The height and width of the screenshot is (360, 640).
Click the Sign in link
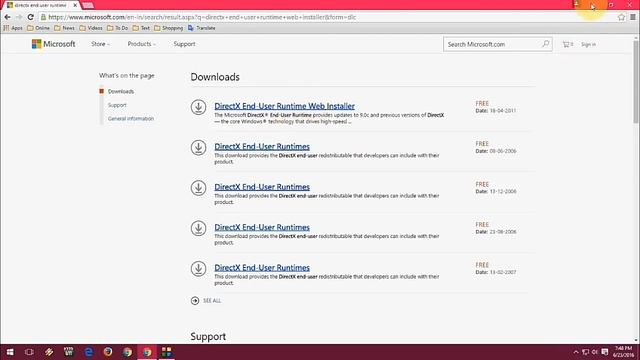click(589, 44)
